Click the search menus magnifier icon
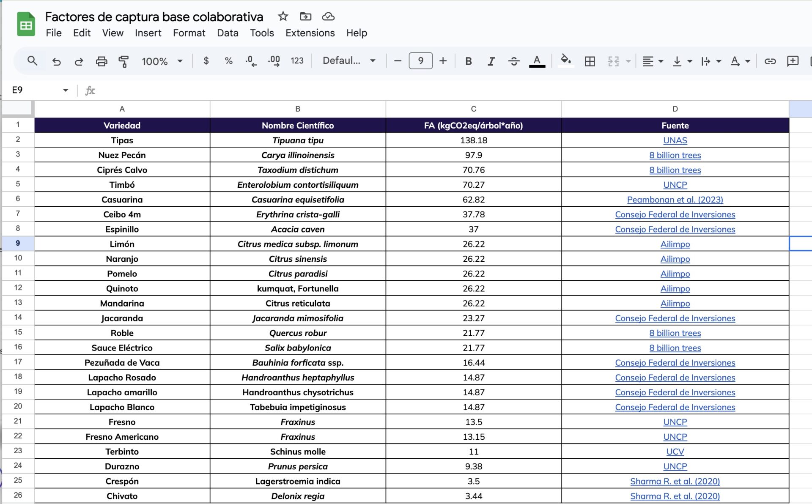 click(32, 61)
